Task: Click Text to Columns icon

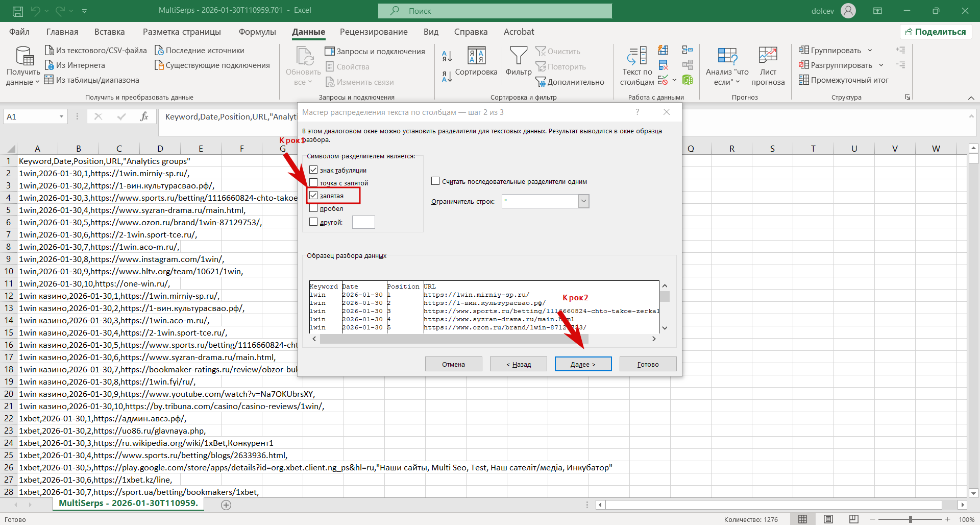Action: point(637,56)
